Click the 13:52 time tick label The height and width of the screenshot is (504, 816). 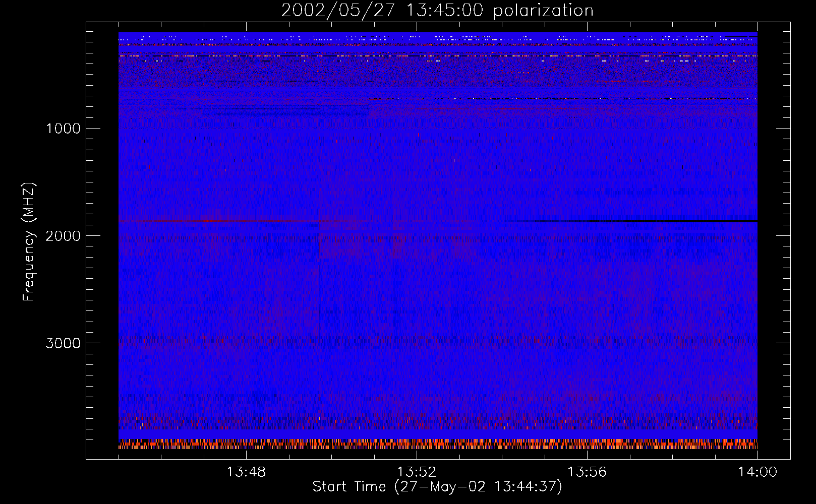[x=417, y=472]
